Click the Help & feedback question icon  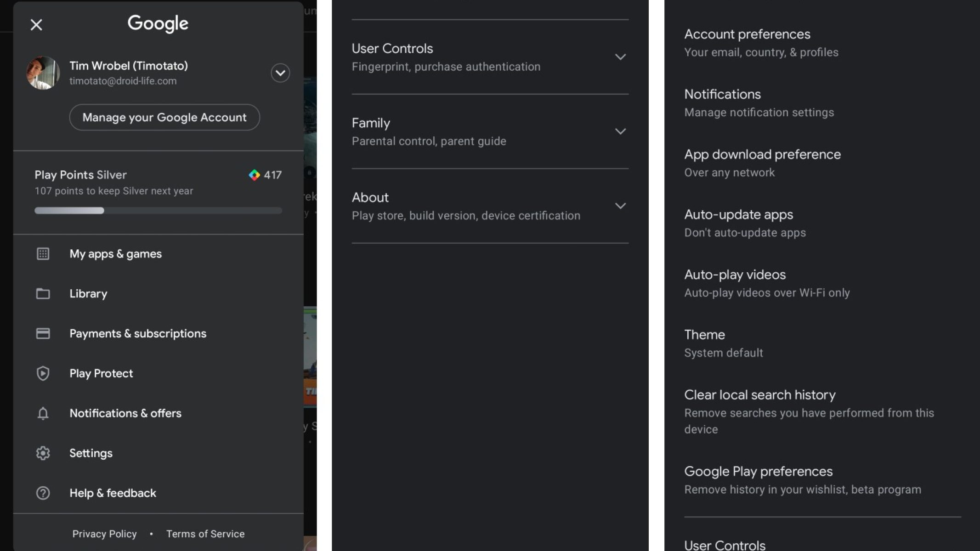[43, 493]
